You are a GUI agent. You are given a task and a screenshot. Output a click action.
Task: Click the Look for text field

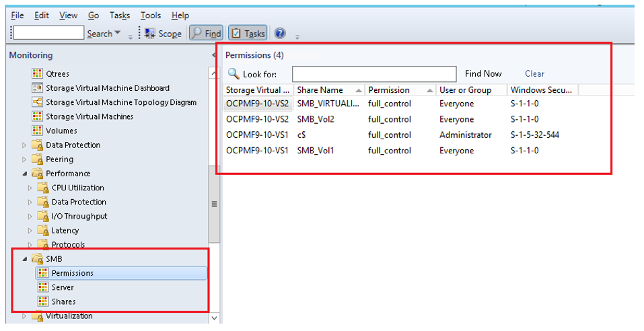click(x=374, y=74)
